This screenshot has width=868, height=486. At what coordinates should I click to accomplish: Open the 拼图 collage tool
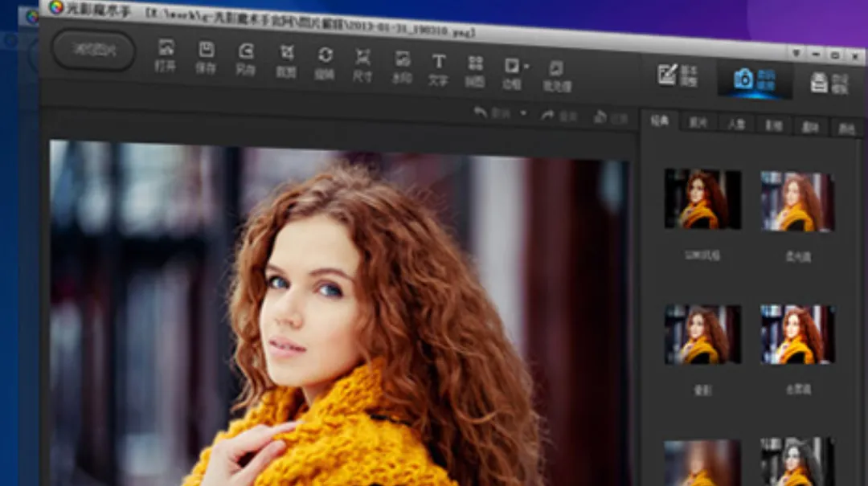[475, 71]
